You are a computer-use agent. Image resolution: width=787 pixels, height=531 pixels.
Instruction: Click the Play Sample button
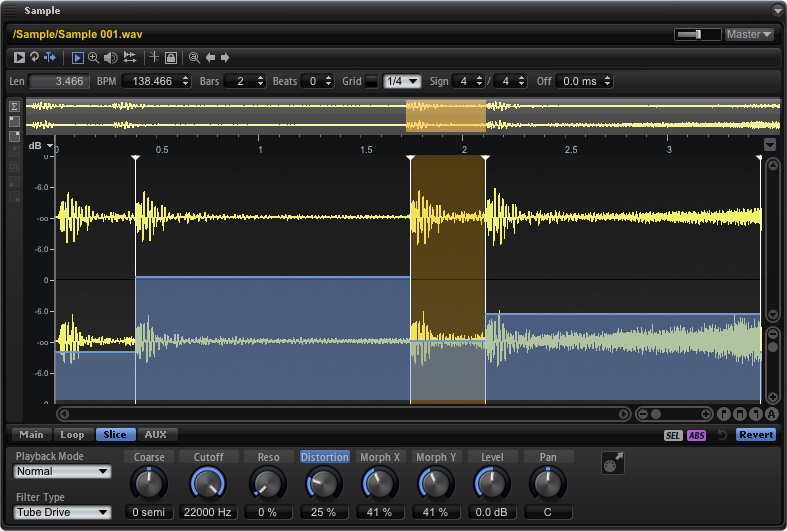[x=19, y=58]
